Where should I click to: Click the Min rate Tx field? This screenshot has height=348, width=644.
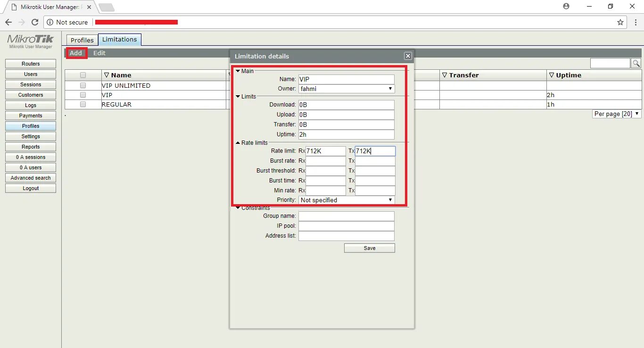(x=375, y=191)
